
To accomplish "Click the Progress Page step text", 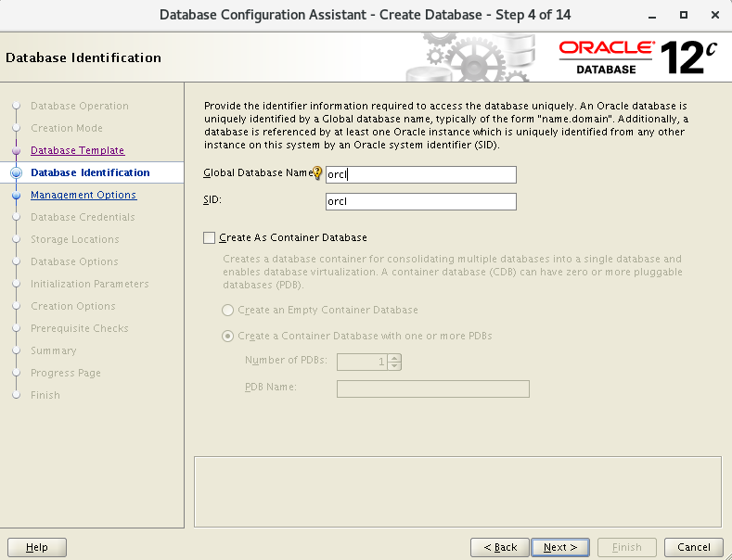I will tap(65, 373).
